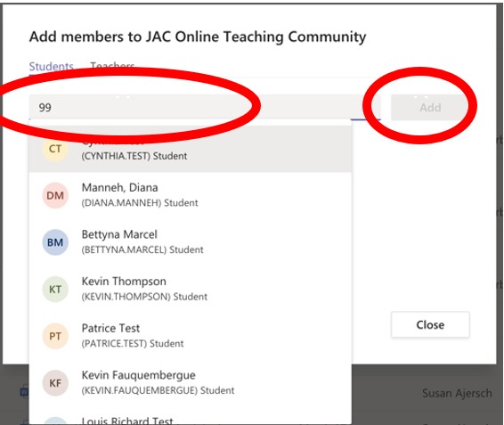The image size is (504, 425).
Task: Select the CYNTHIA.TEST Student suggestion
Action: 191,148
